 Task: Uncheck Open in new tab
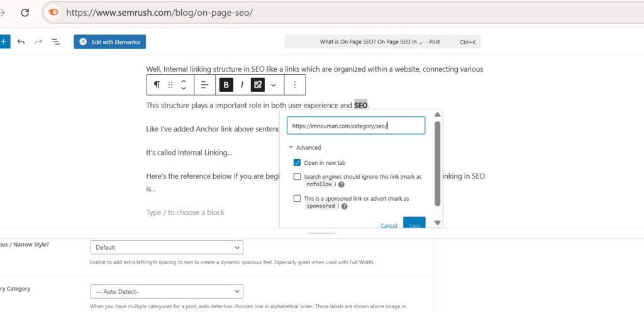click(x=297, y=162)
